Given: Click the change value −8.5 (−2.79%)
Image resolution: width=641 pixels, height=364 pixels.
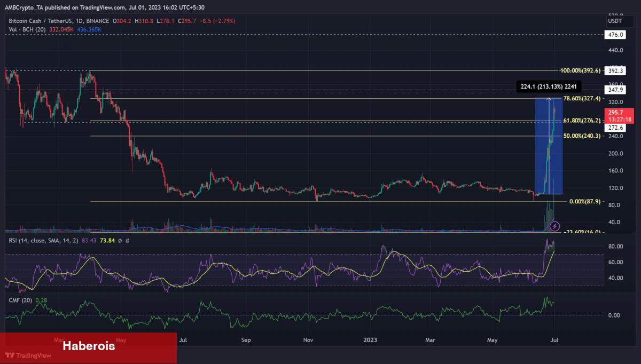Looking at the screenshot, I should pyautogui.click(x=216, y=21).
